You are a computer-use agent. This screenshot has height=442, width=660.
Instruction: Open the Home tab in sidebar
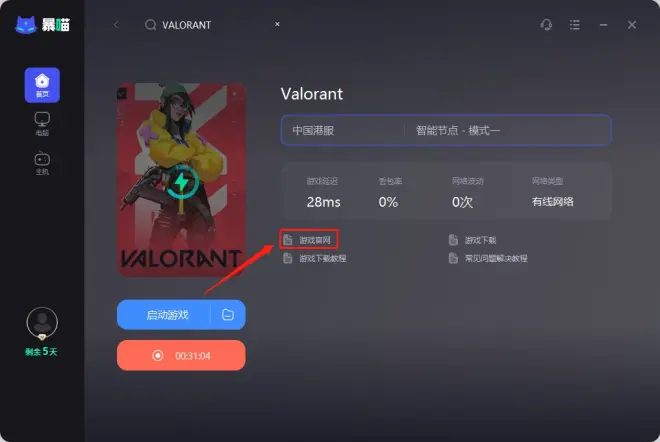(x=42, y=85)
